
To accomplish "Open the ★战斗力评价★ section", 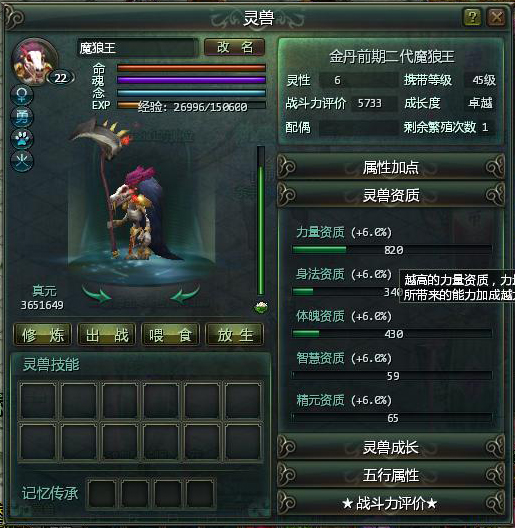I will [391, 503].
